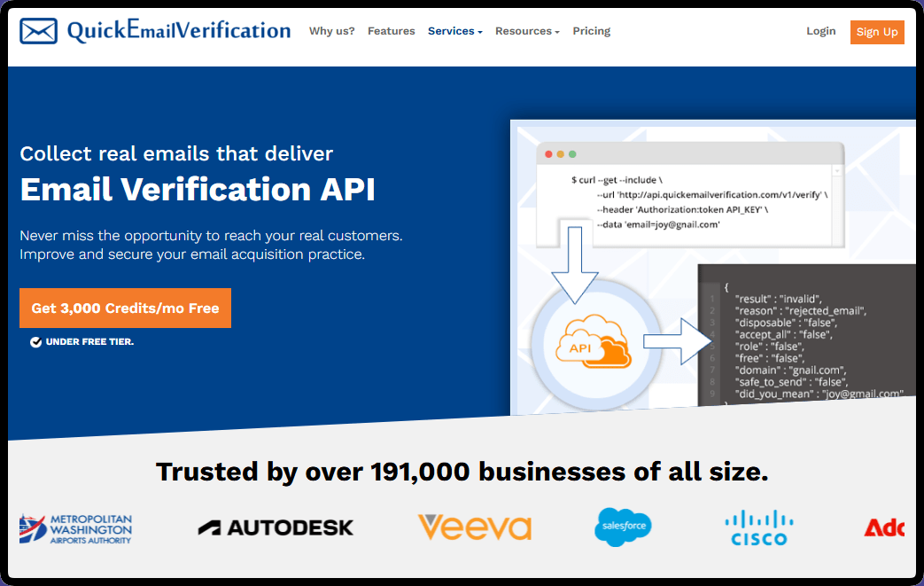Click the "safe_to_send" : "false" JSON line
The image size is (924, 586).
791,382
